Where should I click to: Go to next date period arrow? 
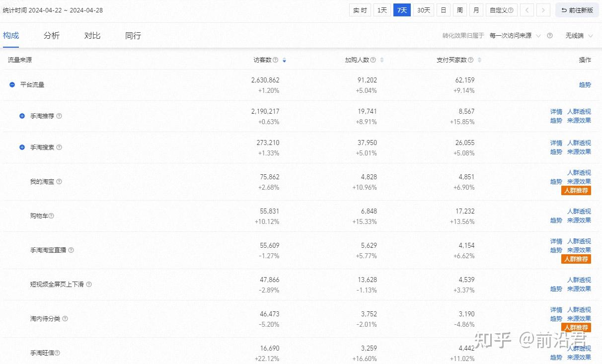[543, 10]
